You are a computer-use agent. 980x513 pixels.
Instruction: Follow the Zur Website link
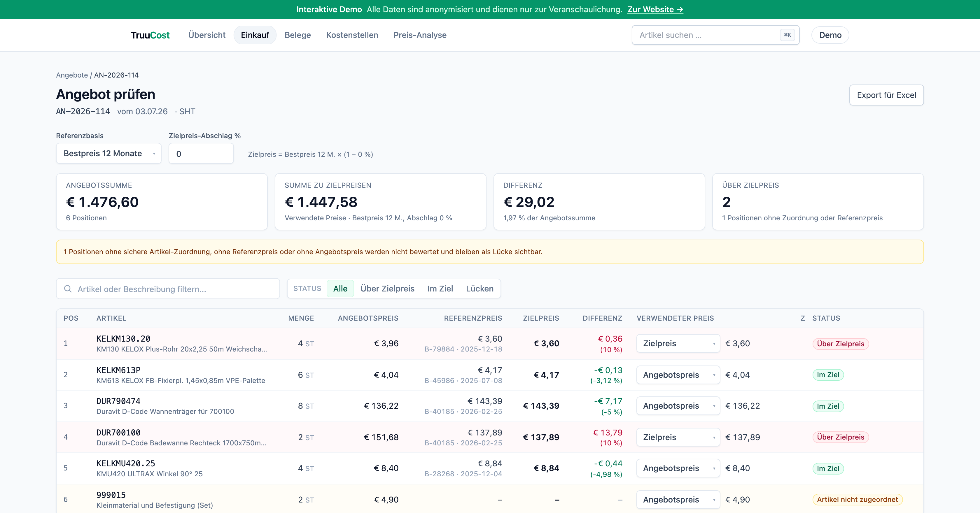coord(655,10)
